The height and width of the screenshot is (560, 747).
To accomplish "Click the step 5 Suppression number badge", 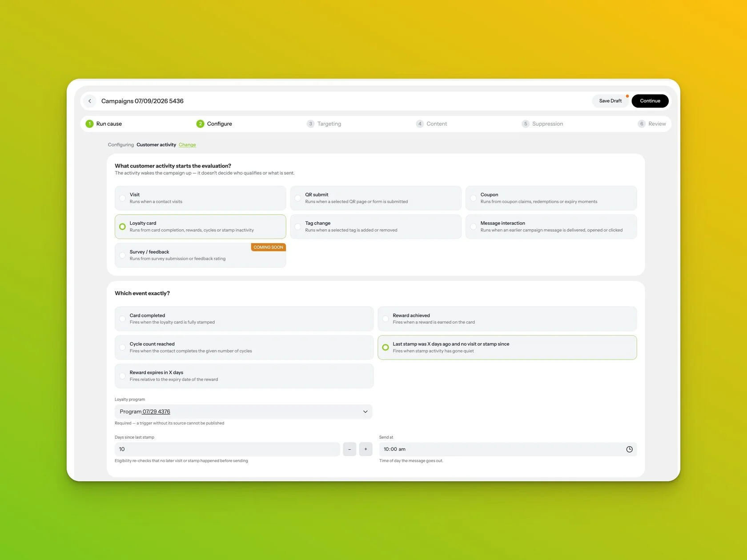I will click(526, 124).
